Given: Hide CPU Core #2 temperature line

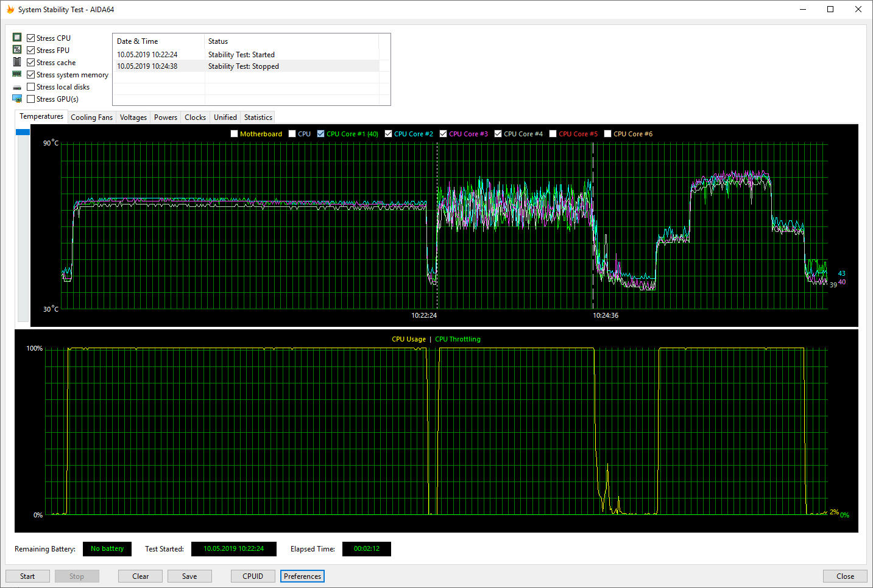Looking at the screenshot, I should [388, 134].
